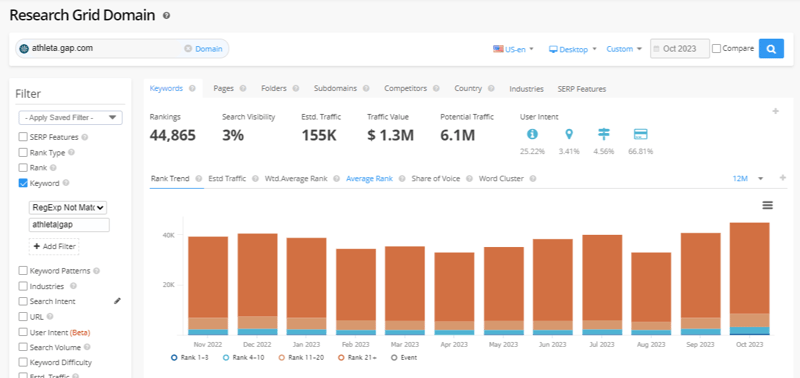Uncheck the Keyword filter checkbox
Image resolution: width=800 pixels, height=378 pixels.
point(23,183)
